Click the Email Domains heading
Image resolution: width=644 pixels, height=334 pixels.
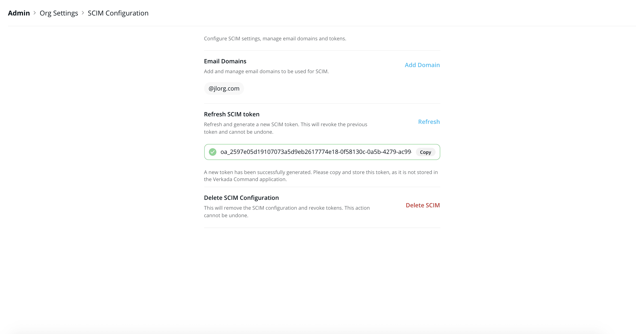coord(225,61)
